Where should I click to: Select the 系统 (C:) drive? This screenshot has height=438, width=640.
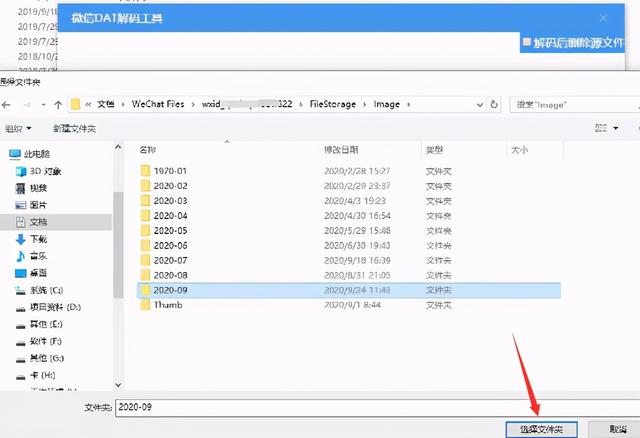pos(39,290)
